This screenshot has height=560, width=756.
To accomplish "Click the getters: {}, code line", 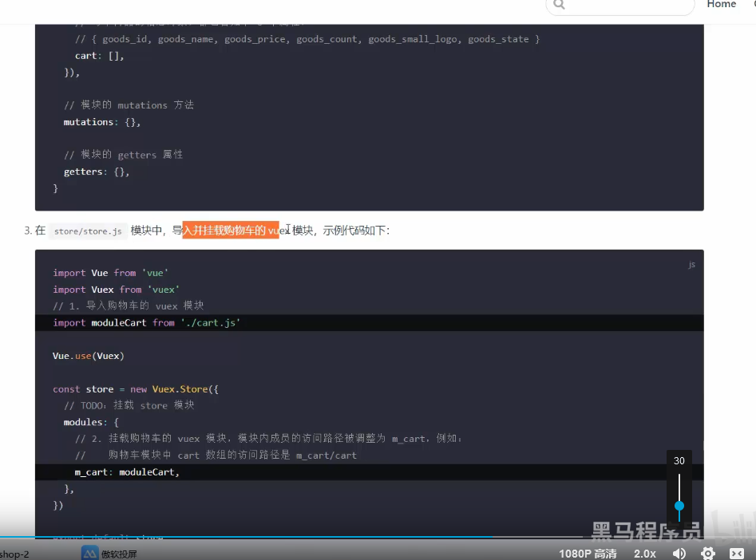I will (97, 172).
